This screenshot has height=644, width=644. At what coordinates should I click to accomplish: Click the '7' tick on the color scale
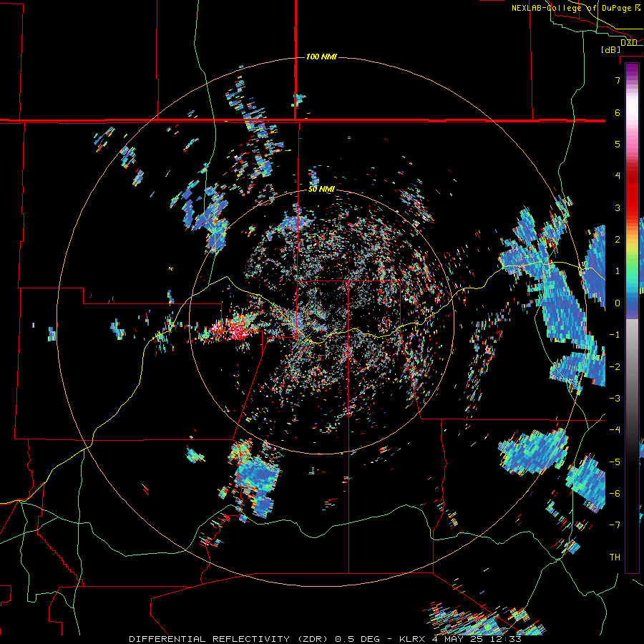[x=618, y=80]
